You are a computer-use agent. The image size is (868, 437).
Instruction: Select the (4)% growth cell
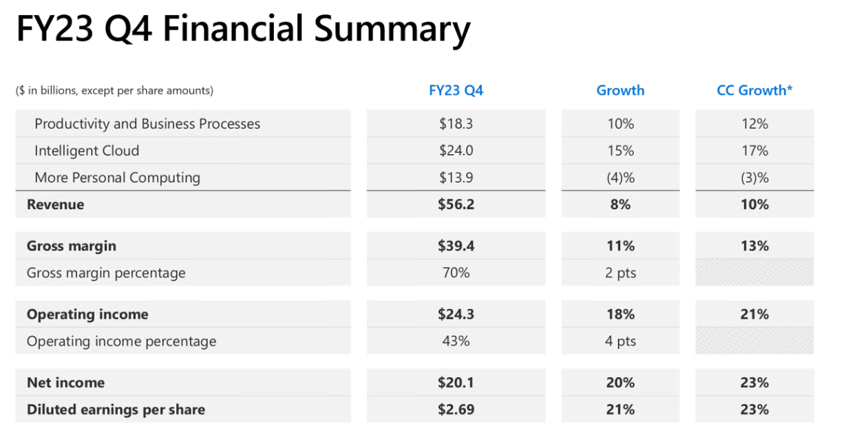(620, 178)
